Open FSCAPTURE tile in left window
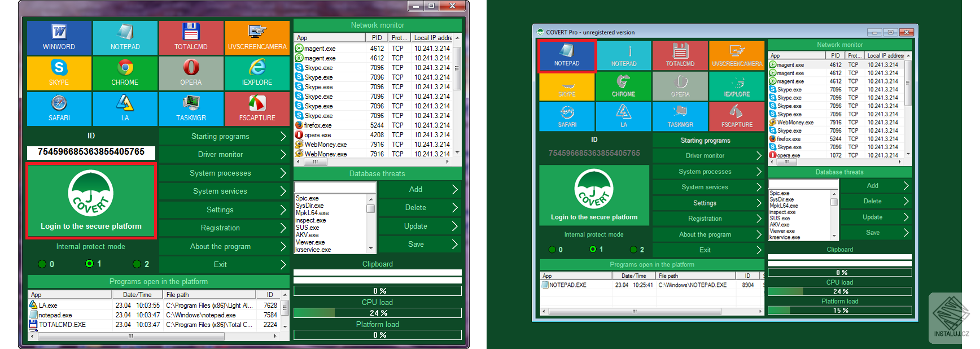This screenshot has height=349, width=980. [x=257, y=108]
